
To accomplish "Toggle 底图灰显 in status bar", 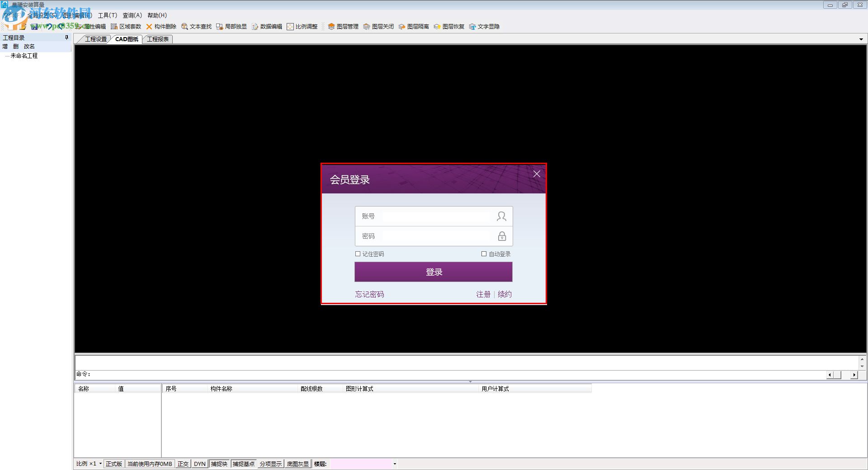I will click(298, 464).
